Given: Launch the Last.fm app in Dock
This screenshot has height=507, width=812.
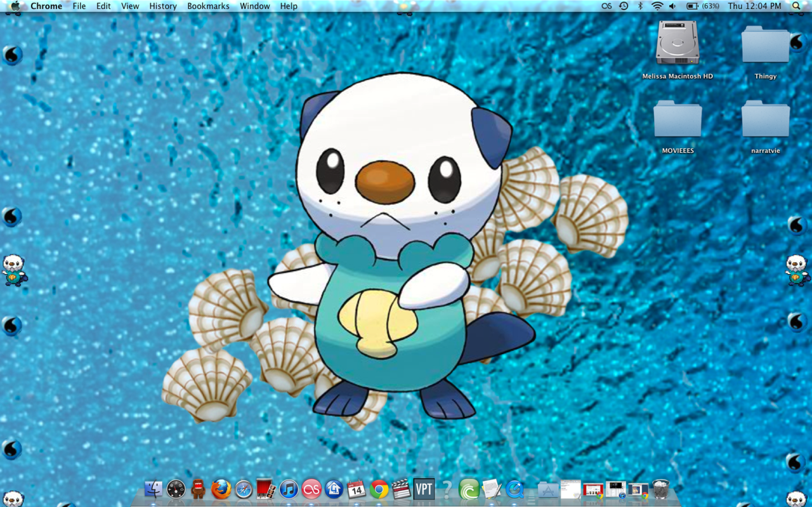Looking at the screenshot, I should click(x=311, y=489).
